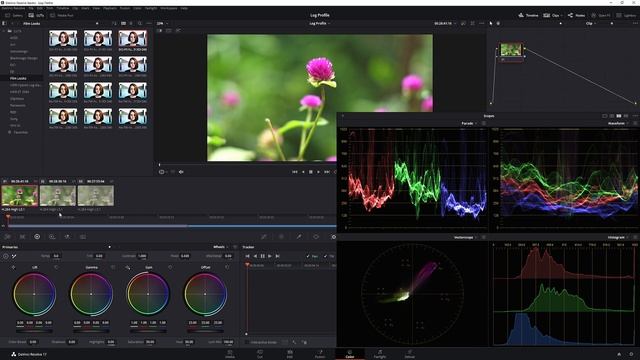Open the Parade scope type dropdown
Viewport: 640px width, 360px height.
(x=469, y=123)
